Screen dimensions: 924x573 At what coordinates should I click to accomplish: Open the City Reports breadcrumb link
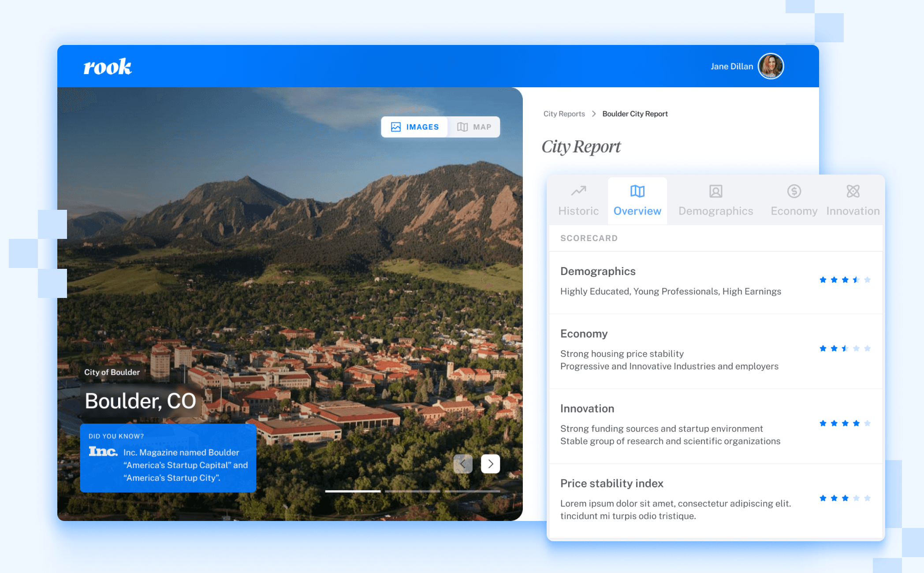(x=564, y=114)
